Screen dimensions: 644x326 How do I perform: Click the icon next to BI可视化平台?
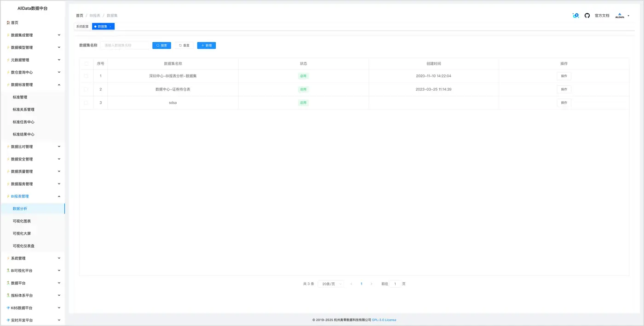(x=8, y=270)
